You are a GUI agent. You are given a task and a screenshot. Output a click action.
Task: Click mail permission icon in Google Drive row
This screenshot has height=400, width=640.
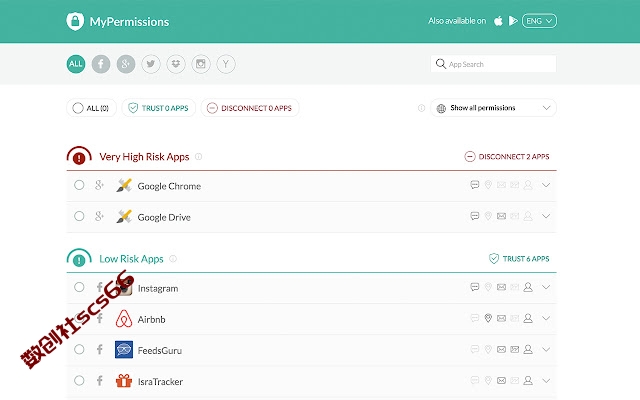501,216
